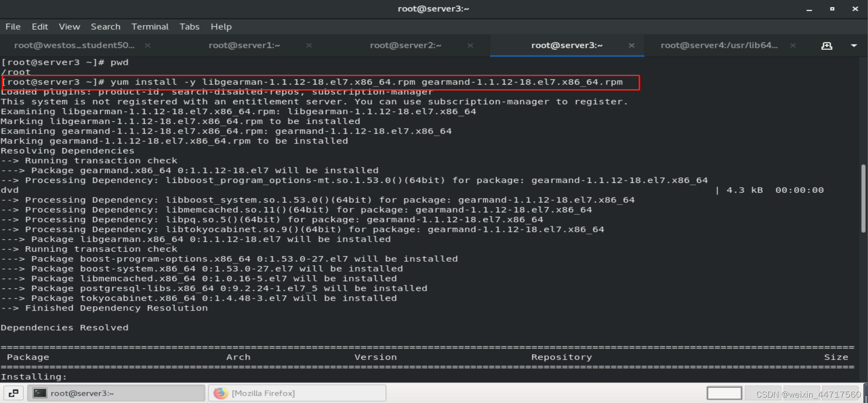The width and height of the screenshot is (868, 403).
Task: Open the Help menu
Action: (221, 27)
